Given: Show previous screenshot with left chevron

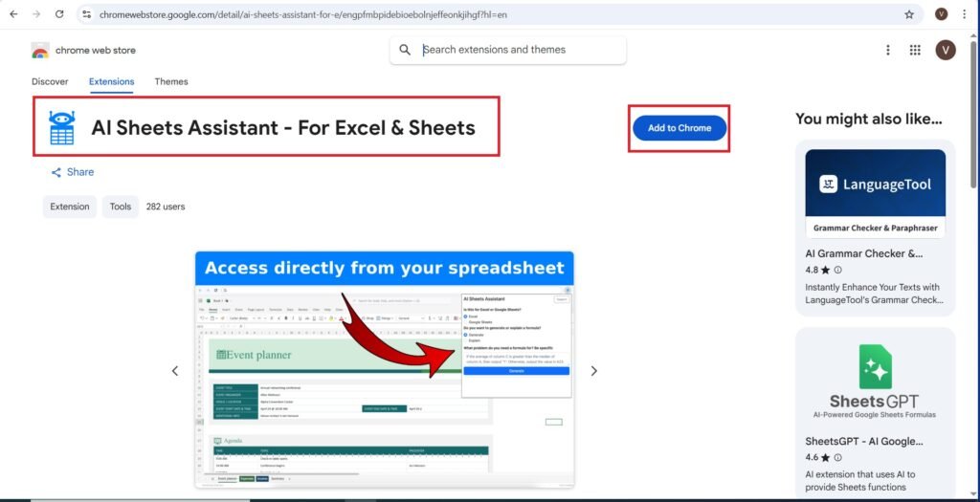Looking at the screenshot, I should coord(175,371).
